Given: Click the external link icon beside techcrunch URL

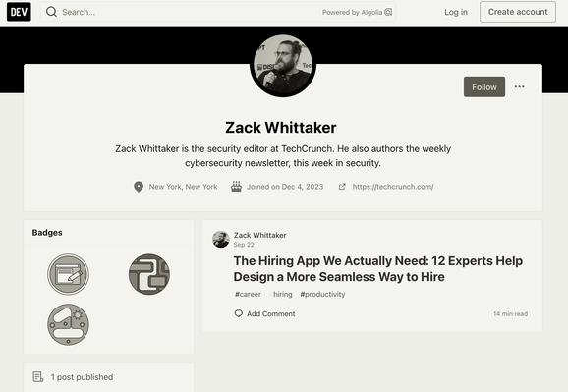Looking at the screenshot, I should pos(342,187).
